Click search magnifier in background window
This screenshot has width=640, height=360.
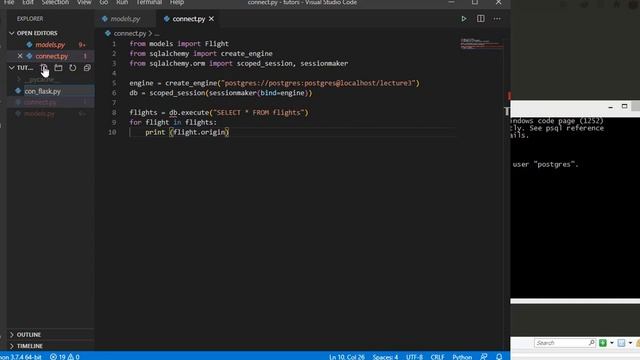coord(591,343)
